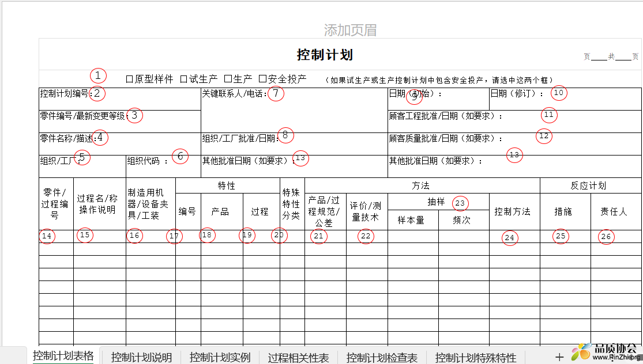Check the 安全投产 checkbox
643x364 pixels.
[262, 78]
